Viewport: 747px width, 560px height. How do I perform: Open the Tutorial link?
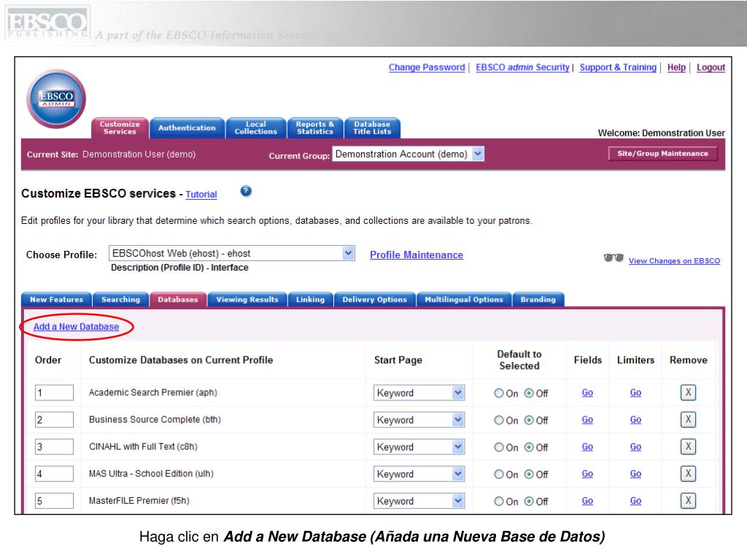click(201, 194)
